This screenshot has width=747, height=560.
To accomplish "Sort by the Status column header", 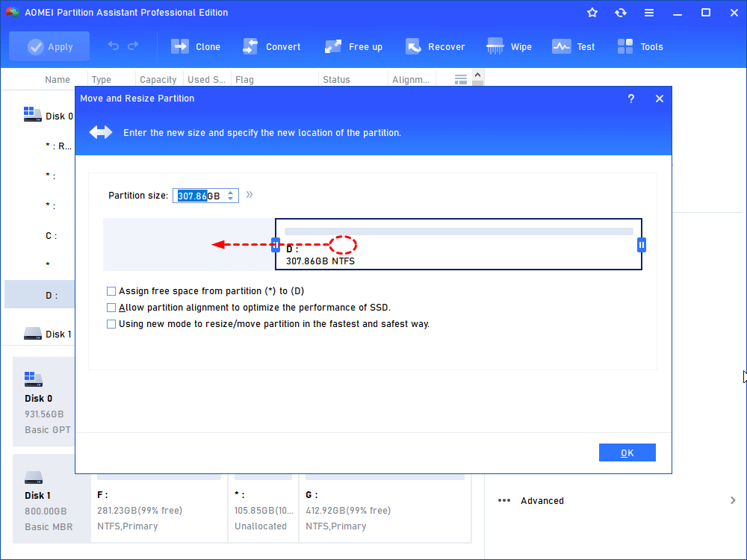I will tap(336, 80).
